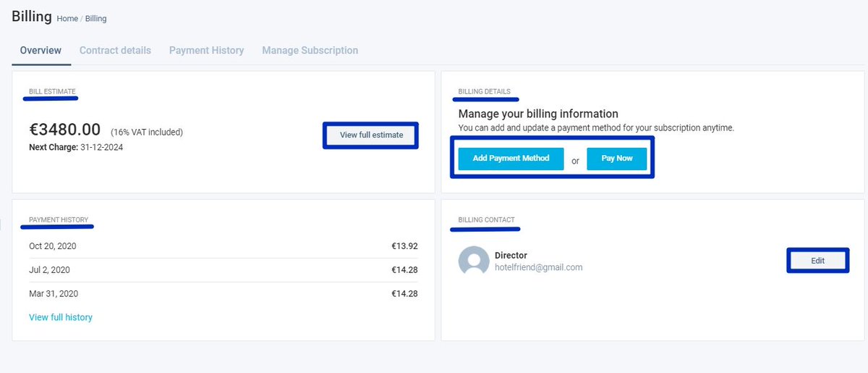Viewport: 868px width, 373px height.
Task: Click the Director contact name
Action: click(x=511, y=256)
